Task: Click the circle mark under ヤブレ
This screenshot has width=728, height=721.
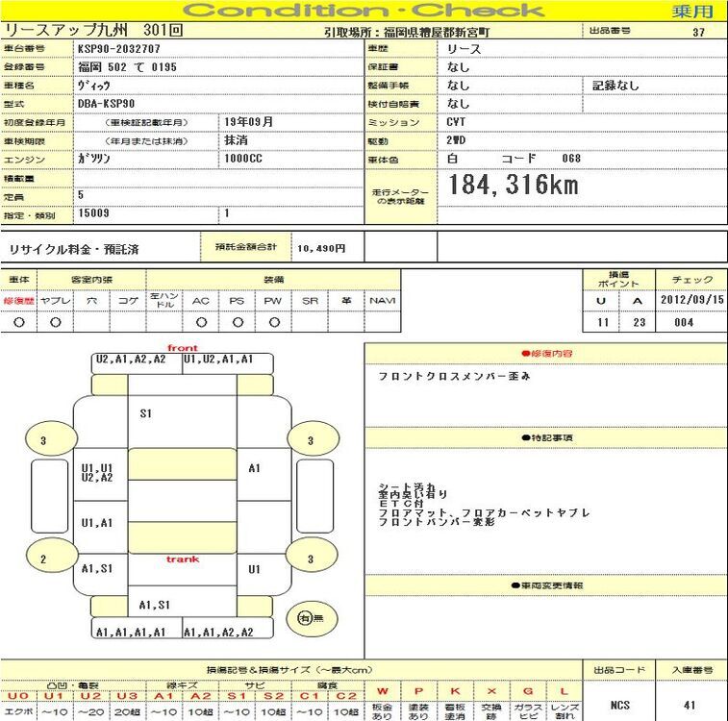Action: pos(55,322)
